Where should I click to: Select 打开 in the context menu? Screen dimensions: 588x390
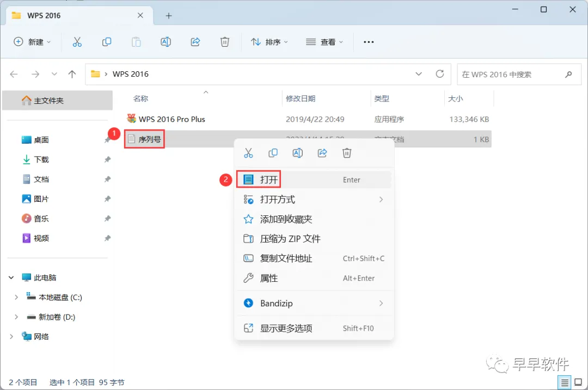point(314,180)
